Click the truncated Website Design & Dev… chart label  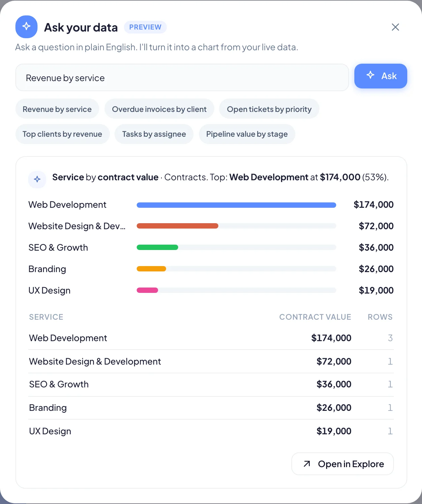(x=77, y=226)
